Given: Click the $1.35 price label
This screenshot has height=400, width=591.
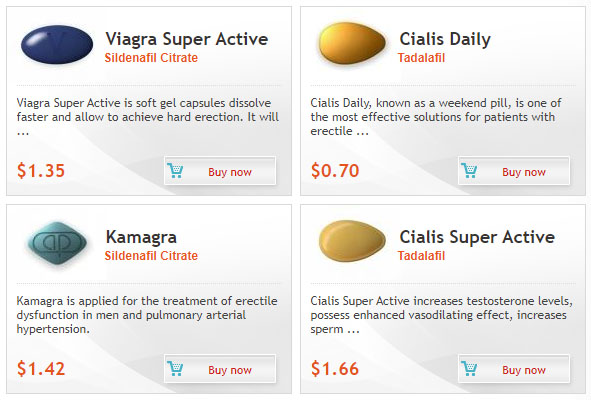Looking at the screenshot, I should click(41, 170).
